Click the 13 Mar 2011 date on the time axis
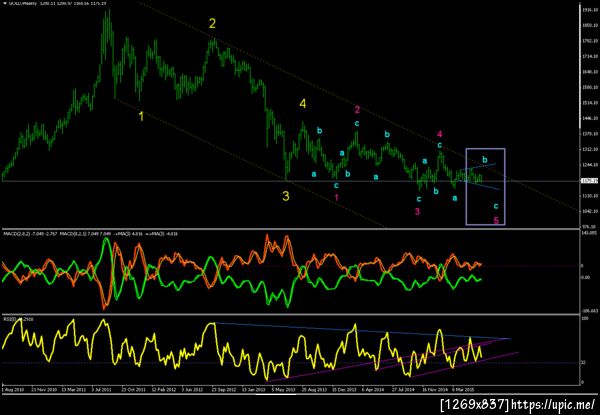Viewport: 600px width, 415px height. [73, 389]
